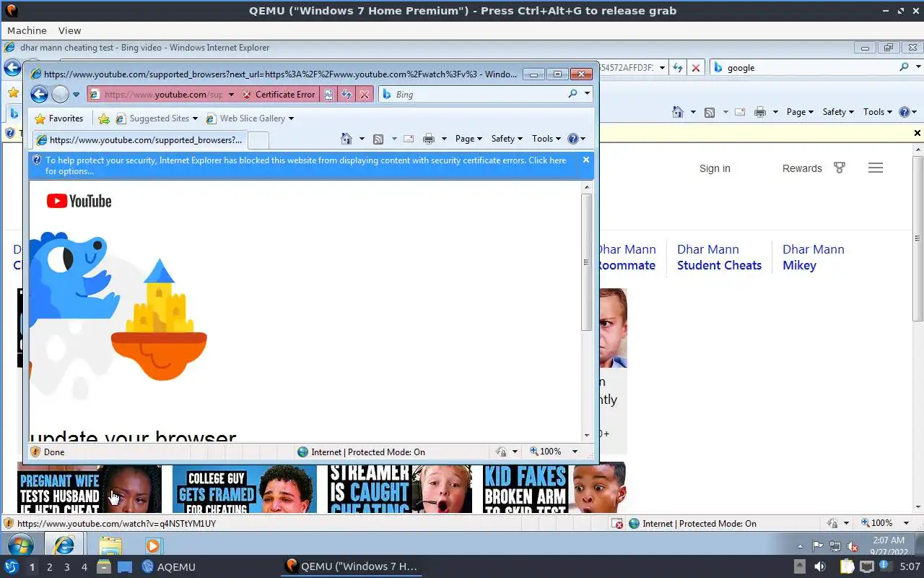The image size is (924, 578).
Task: Click Print icon in Bing window toolbar
Action: click(759, 112)
